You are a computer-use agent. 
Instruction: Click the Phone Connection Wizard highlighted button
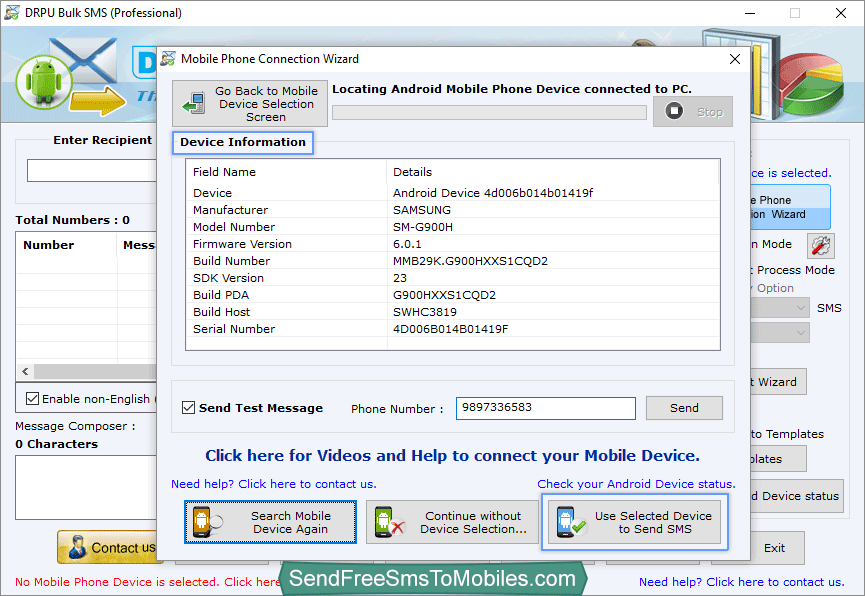point(789,207)
